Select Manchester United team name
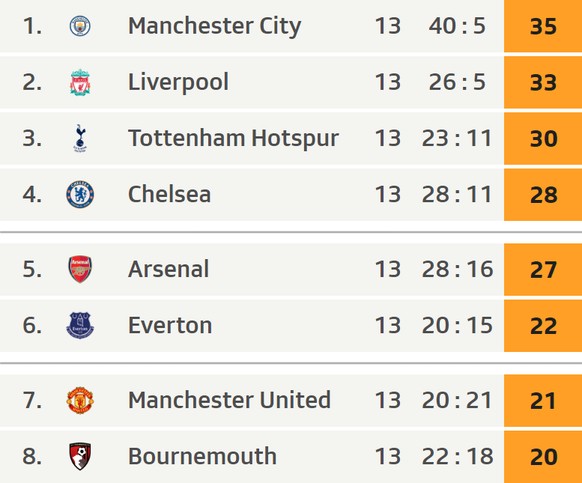This screenshot has height=483, width=582. tap(229, 400)
